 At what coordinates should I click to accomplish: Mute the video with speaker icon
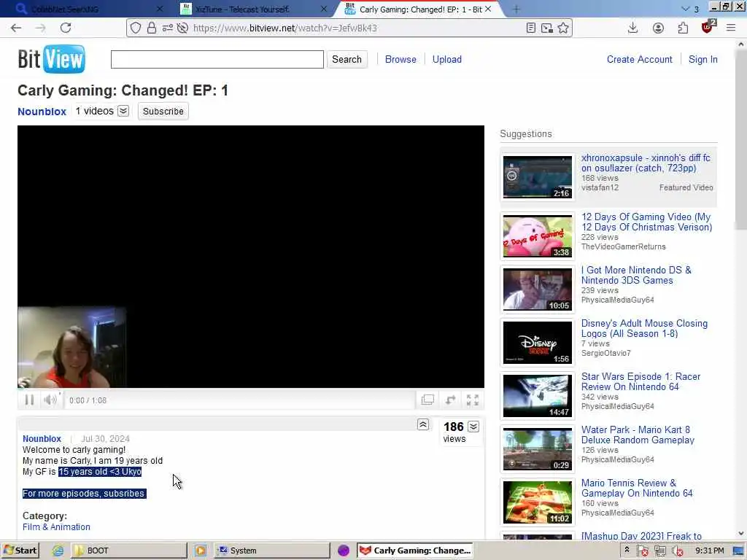(50, 400)
